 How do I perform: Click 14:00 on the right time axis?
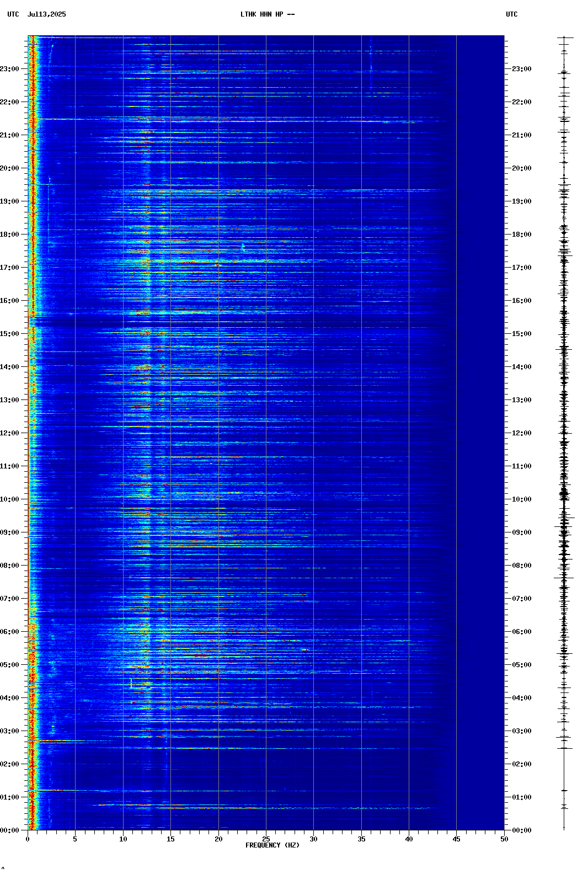pyautogui.click(x=522, y=367)
